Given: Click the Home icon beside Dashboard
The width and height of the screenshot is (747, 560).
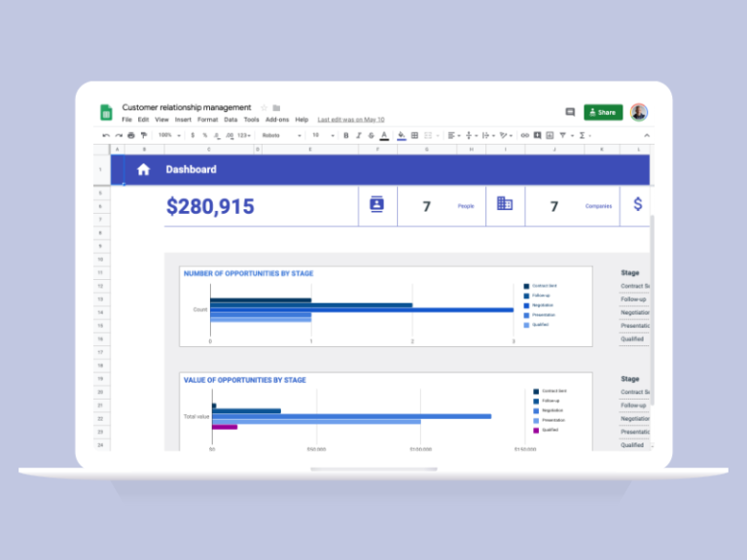Looking at the screenshot, I should [143, 169].
